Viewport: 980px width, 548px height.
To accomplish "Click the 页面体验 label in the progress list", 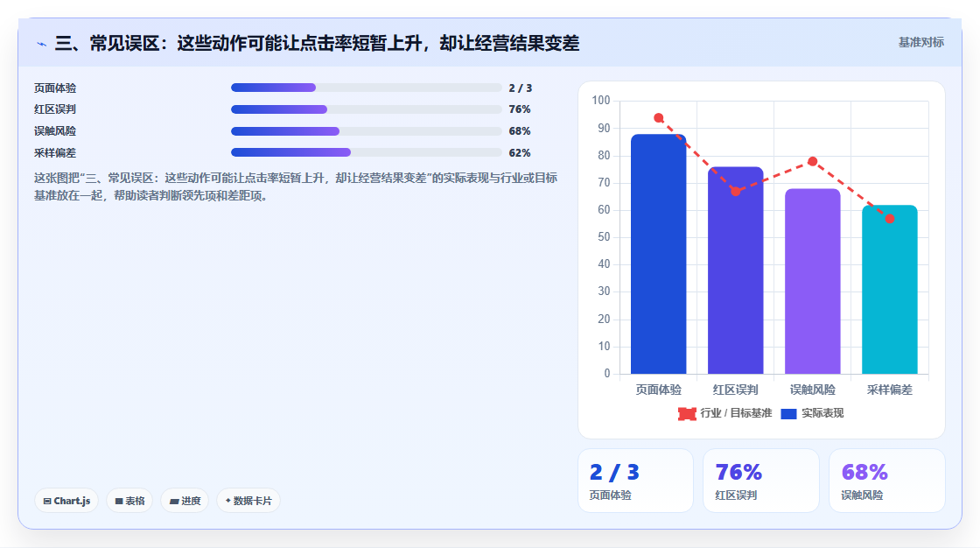I will coord(55,88).
